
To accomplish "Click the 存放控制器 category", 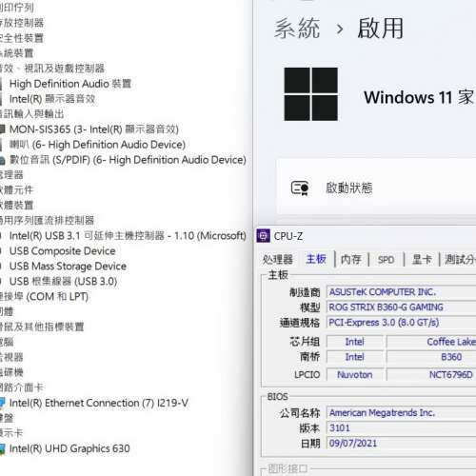I will 22,23.
